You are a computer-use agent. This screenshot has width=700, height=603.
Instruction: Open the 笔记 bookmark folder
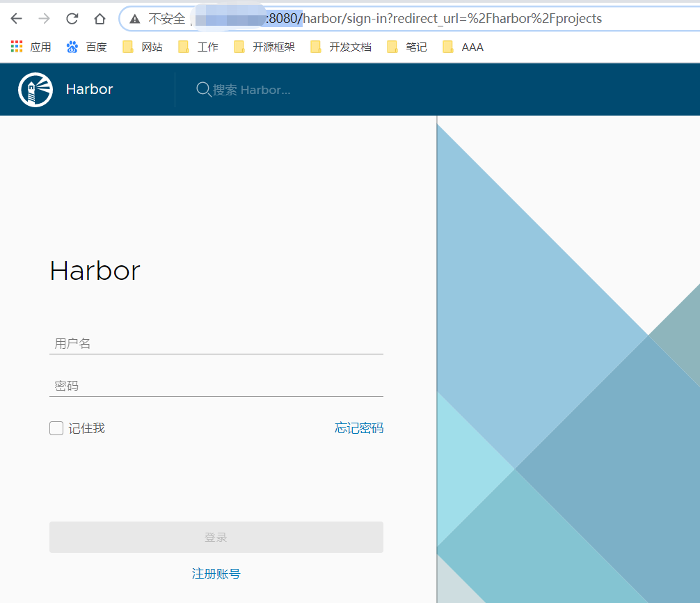[x=407, y=47]
